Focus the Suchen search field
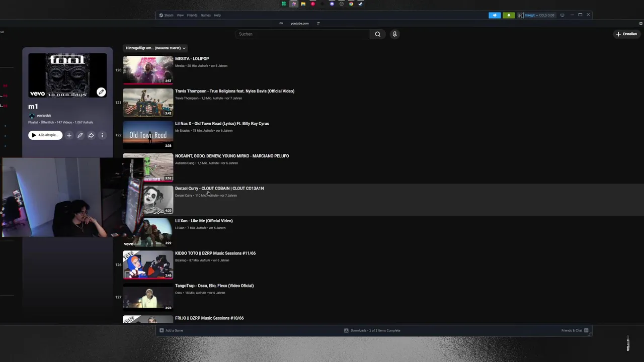 302,34
